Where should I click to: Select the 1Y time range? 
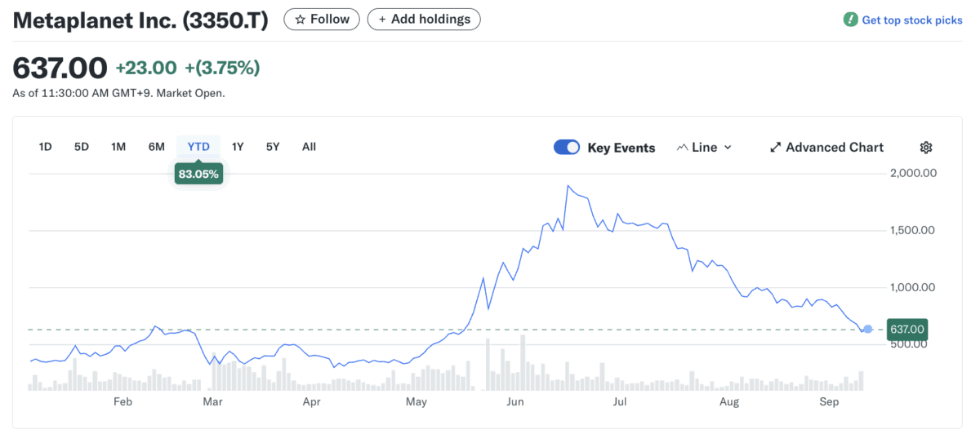click(238, 147)
